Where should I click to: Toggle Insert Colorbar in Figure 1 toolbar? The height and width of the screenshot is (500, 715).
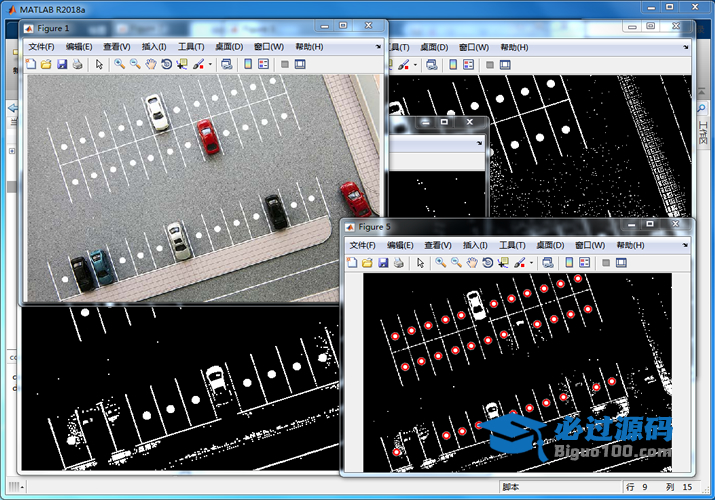pos(248,64)
